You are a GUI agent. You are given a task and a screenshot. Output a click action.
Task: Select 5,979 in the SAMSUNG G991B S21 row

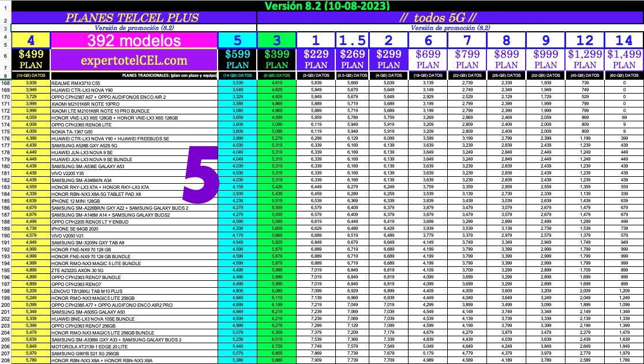[x=31, y=353]
